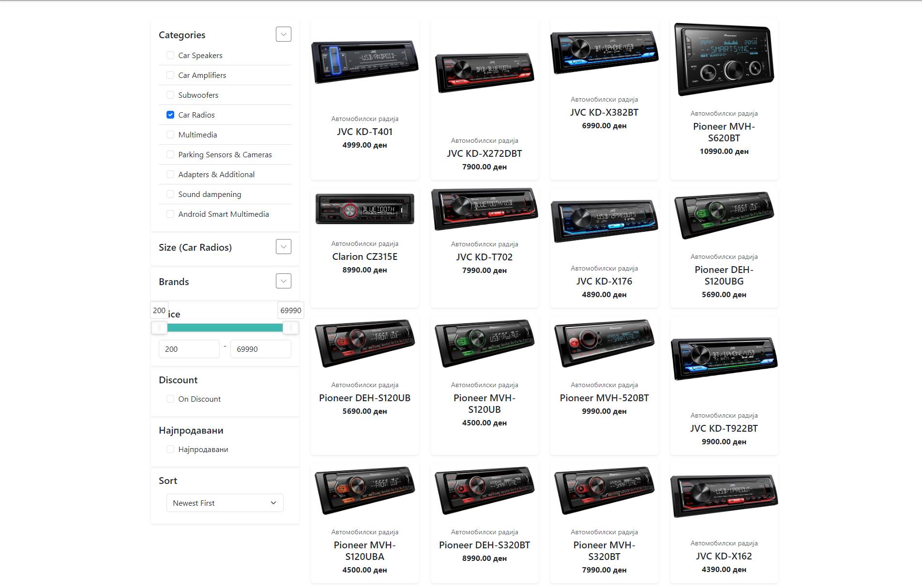Expand the Size (Car Radios) section

coord(284,247)
